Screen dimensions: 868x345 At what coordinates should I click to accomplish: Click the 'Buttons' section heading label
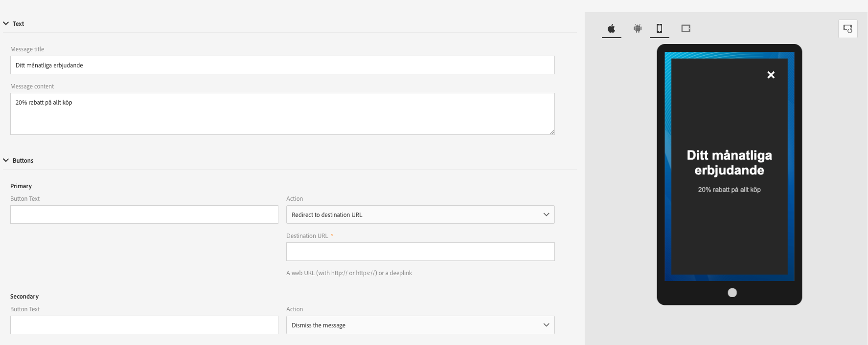click(x=23, y=161)
